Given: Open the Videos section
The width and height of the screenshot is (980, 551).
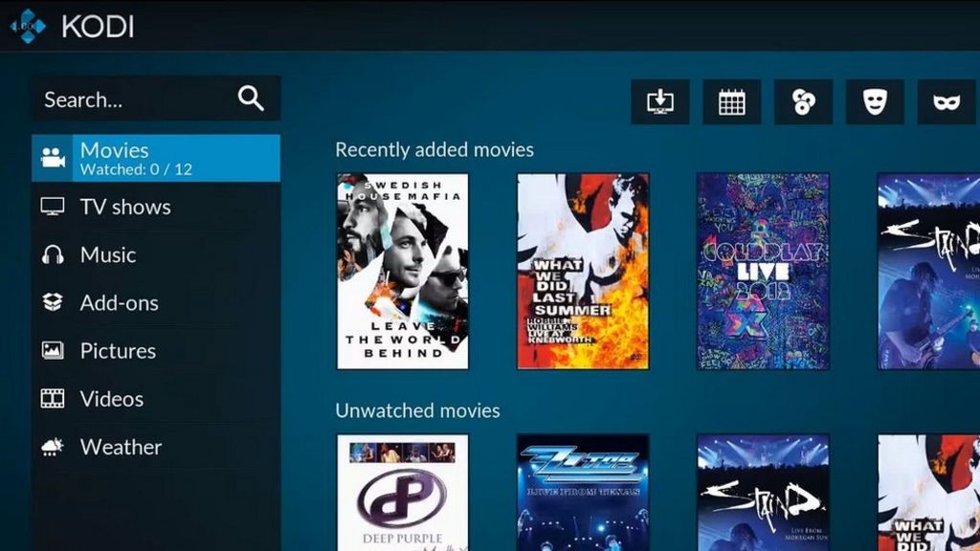Looking at the screenshot, I should tap(111, 399).
